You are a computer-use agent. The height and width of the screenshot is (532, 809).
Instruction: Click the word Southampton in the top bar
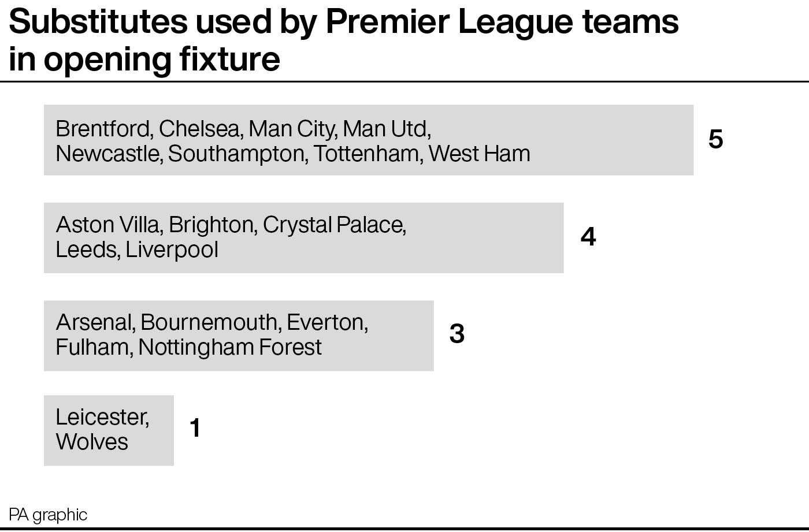coord(238,155)
